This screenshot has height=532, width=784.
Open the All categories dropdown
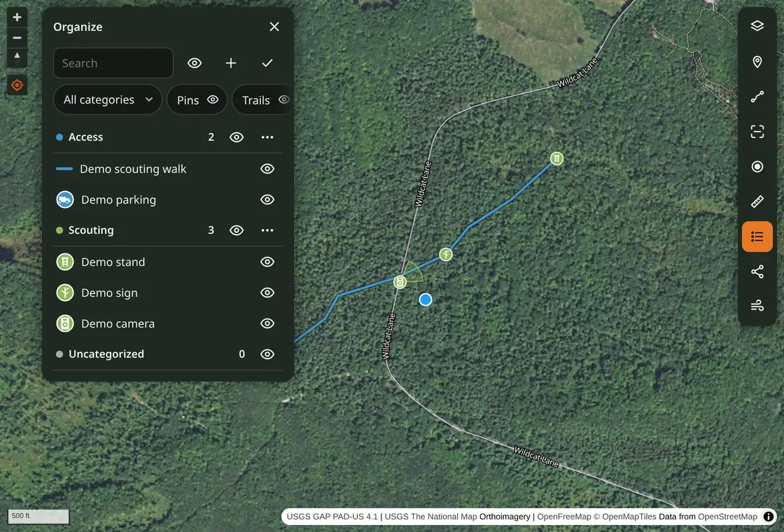coord(108,99)
